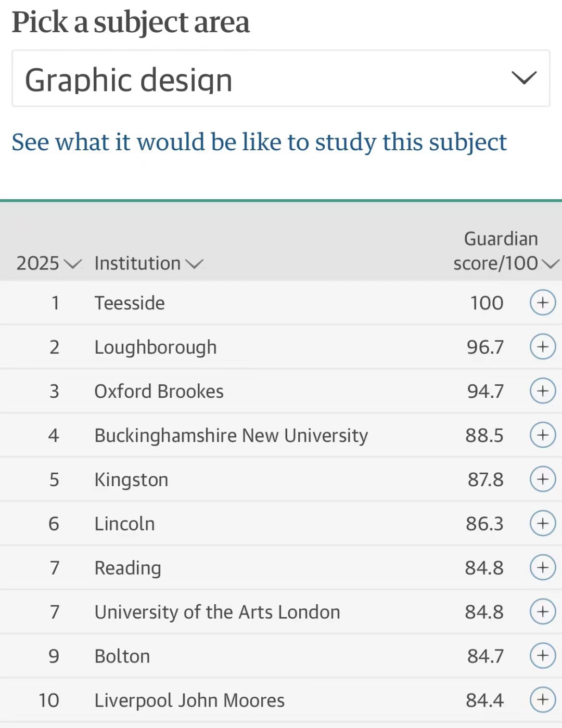Viewport: 562px width, 728px height.
Task: Open Buckinghamshire New University details plus icon
Action: point(543,435)
